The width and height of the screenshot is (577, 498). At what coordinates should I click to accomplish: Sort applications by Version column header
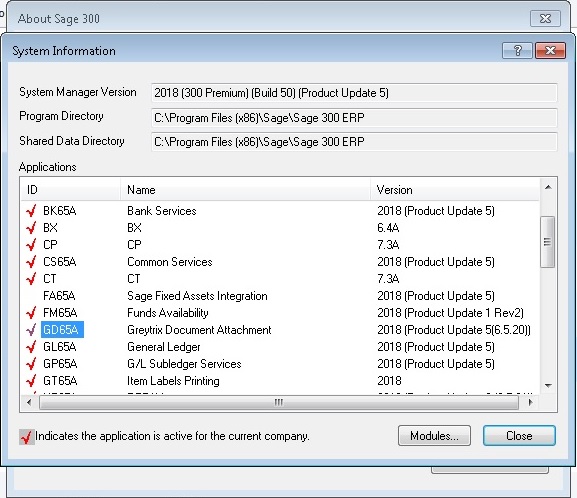pyautogui.click(x=455, y=190)
